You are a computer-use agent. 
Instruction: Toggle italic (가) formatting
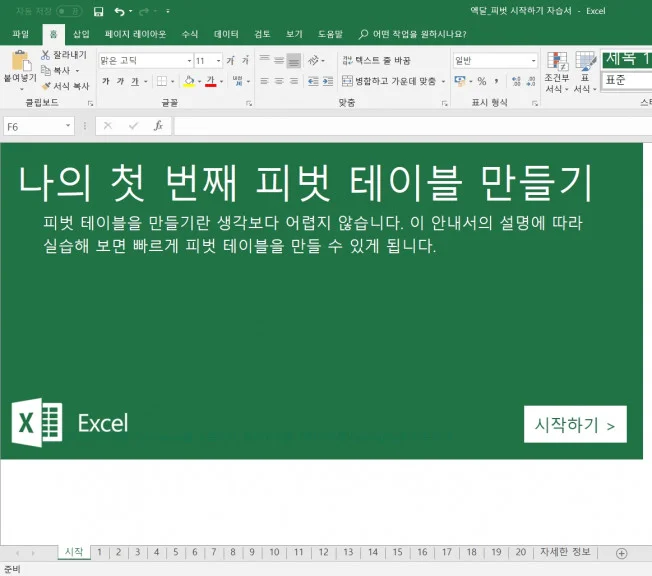[121, 81]
